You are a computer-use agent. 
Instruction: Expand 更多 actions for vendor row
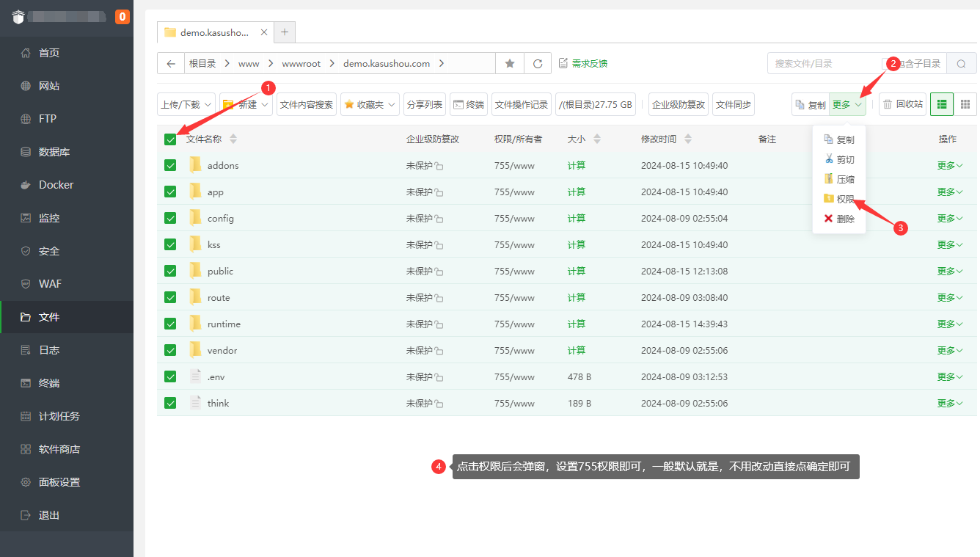coord(951,351)
